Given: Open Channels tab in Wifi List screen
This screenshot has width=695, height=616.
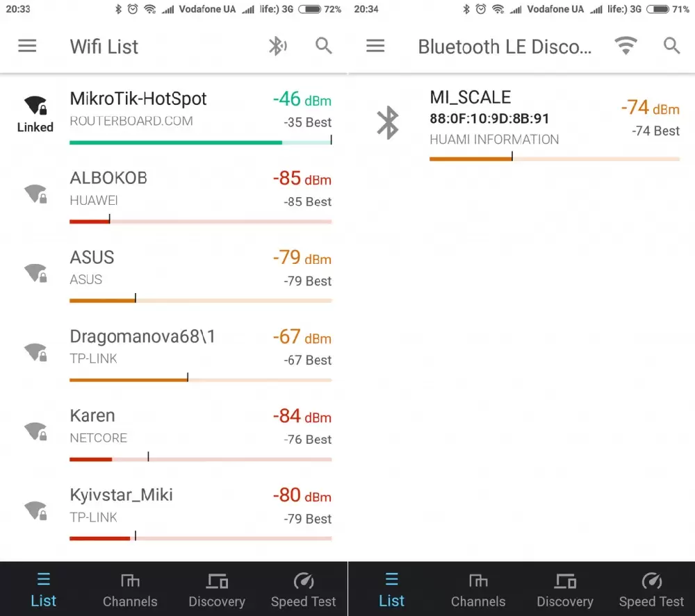Looking at the screenshot, I should 130,589.
